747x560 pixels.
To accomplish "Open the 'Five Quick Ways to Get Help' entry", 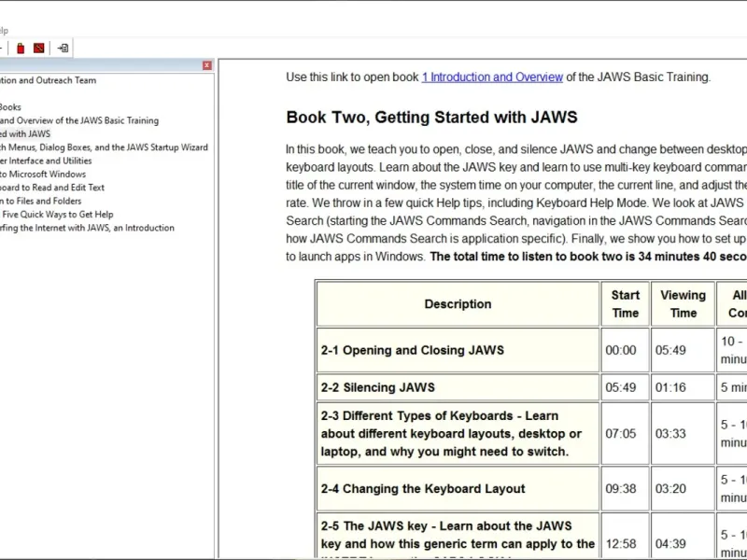I will (57, 215).
